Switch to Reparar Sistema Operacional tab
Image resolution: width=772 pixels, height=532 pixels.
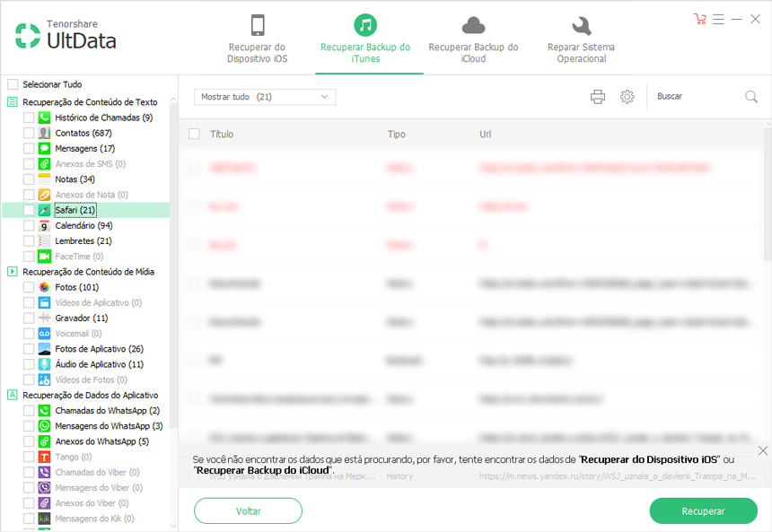click(x=581, y=39)
